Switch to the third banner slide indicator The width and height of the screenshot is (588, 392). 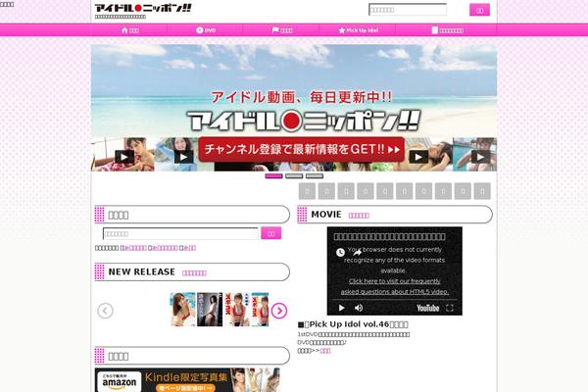point(315,176)
